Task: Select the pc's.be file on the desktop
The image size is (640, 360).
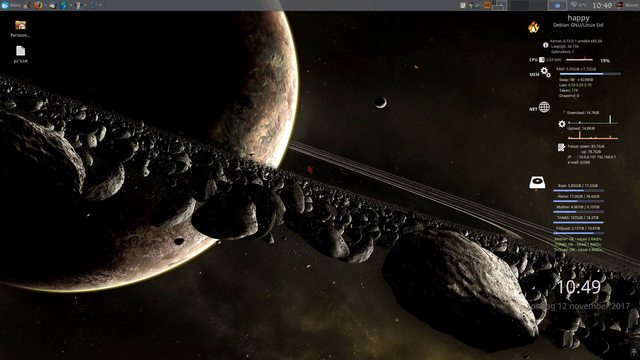Action: tap(20, 54)
